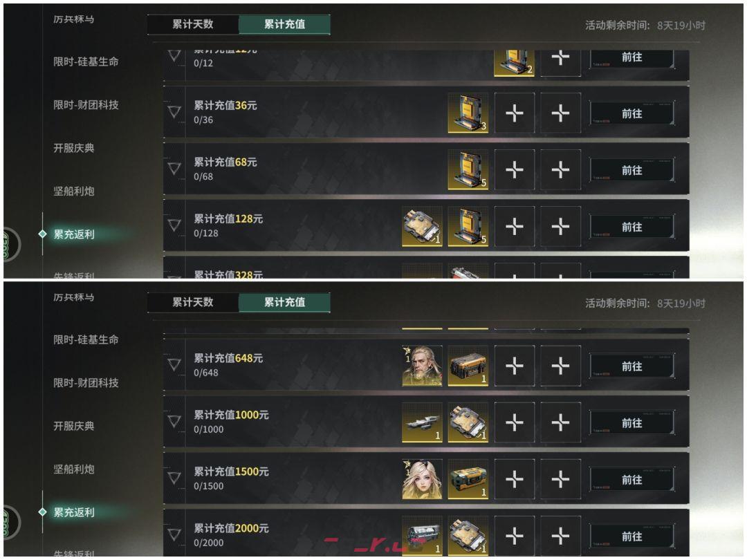Click first empty plus slot in 68元 row

(x=515, y=169)
